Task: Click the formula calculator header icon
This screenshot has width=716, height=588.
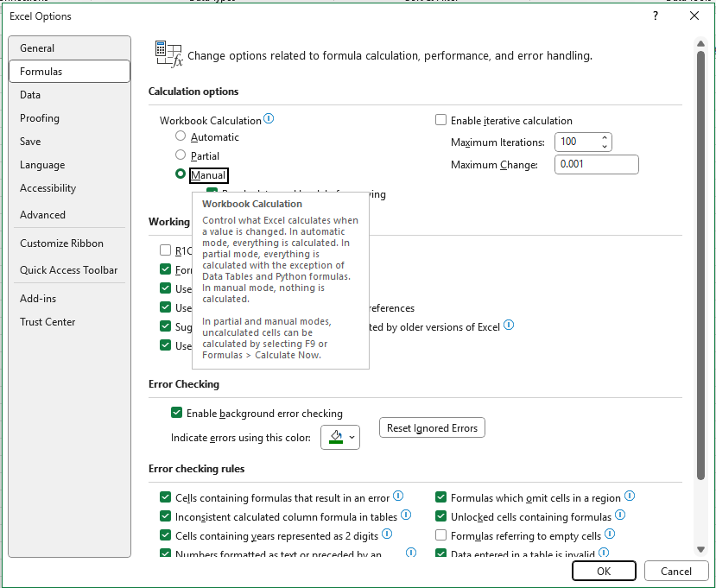Action: (168, 54)
